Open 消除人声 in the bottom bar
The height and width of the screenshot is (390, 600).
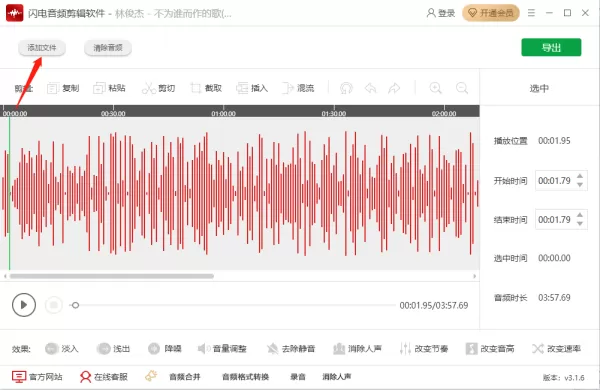[337, 377]
